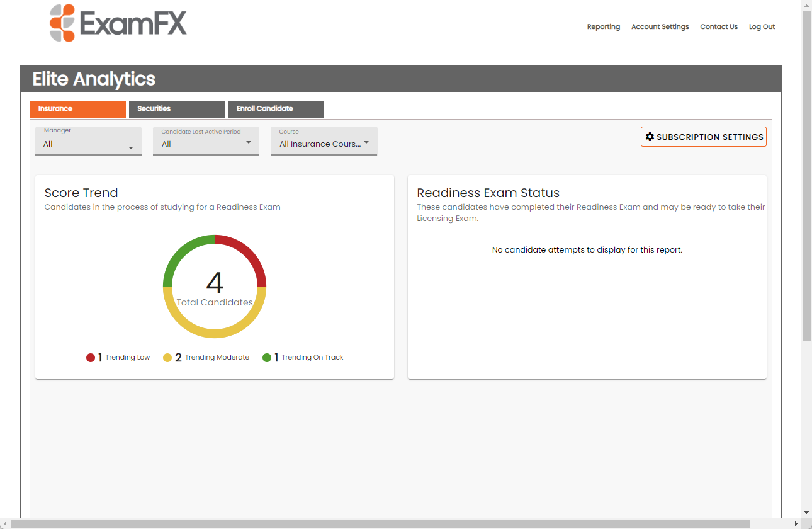Screen dimensions: 812x529
Task: Click the yellow Trending Moderate legend dot
Action: pyautogui.click(x=167, y=358)
